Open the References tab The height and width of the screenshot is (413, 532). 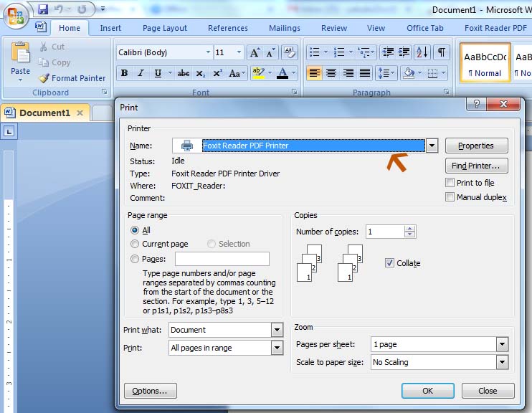228,28
